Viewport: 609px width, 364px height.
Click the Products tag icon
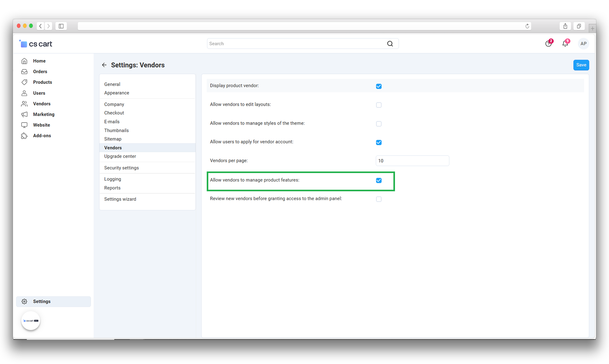[x=24, y=82]
